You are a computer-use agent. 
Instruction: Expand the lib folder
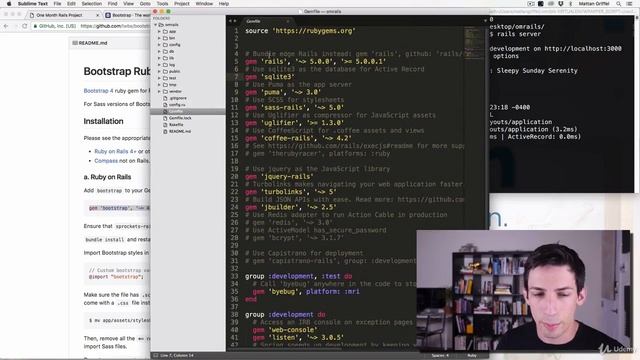[x=159, y=58]
